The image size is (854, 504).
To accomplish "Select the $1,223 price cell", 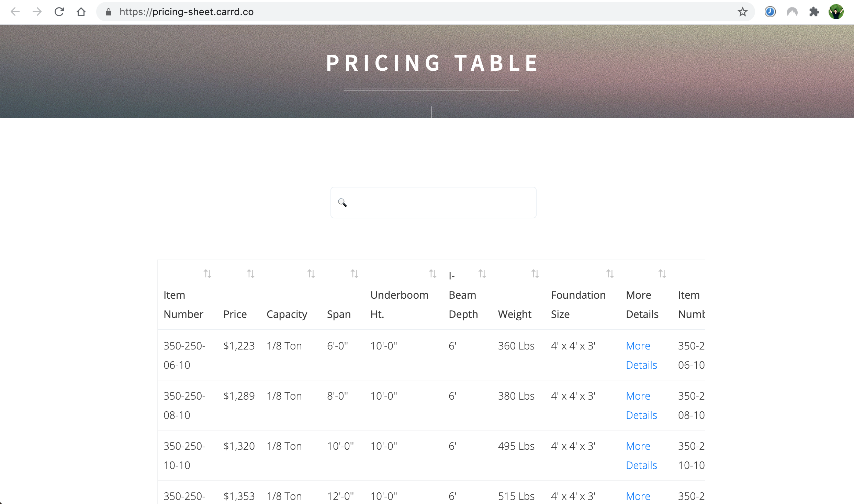I will 239,346.
